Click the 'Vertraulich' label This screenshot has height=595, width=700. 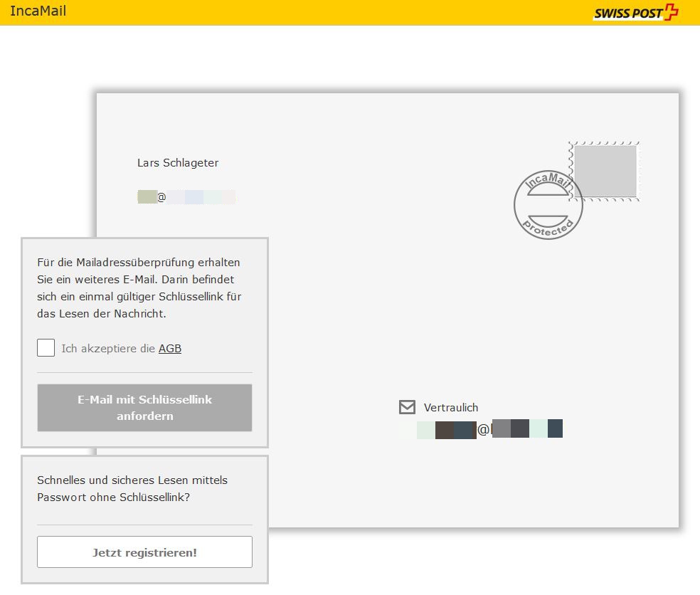click(451, 407)
